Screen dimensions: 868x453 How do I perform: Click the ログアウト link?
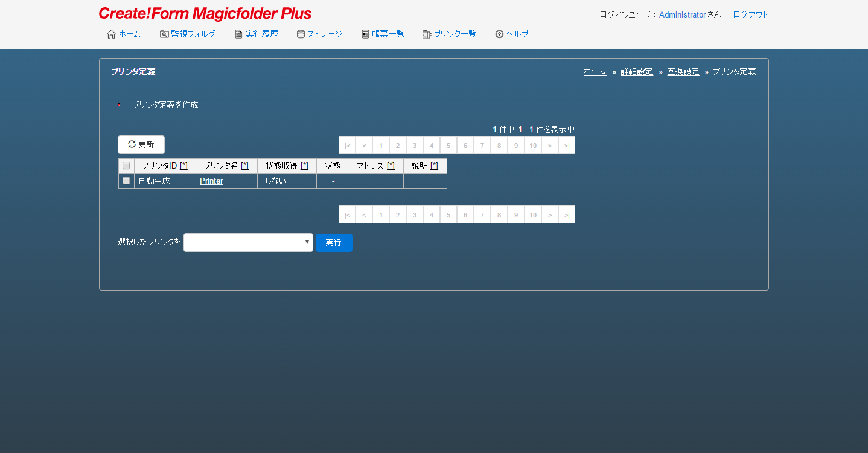[750, 14]
